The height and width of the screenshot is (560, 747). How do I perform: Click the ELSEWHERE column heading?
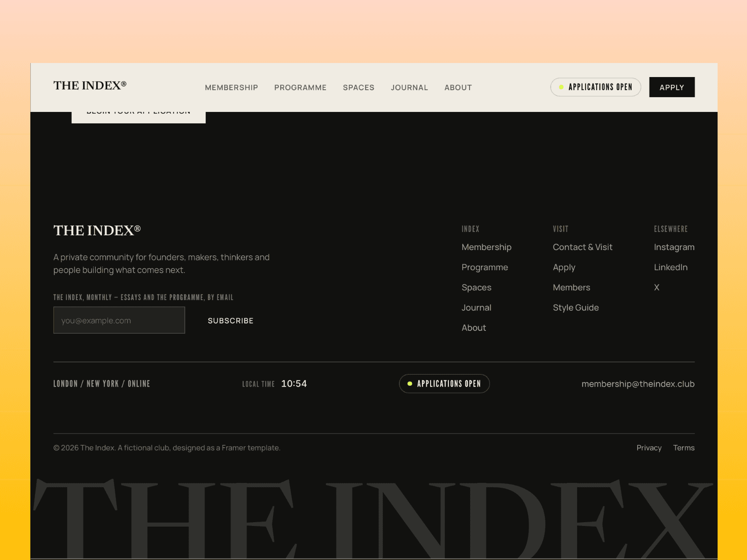(x=671, y=229)
